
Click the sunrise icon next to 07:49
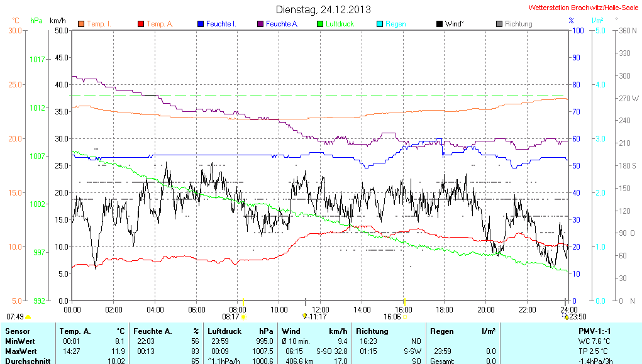(28, 317)
